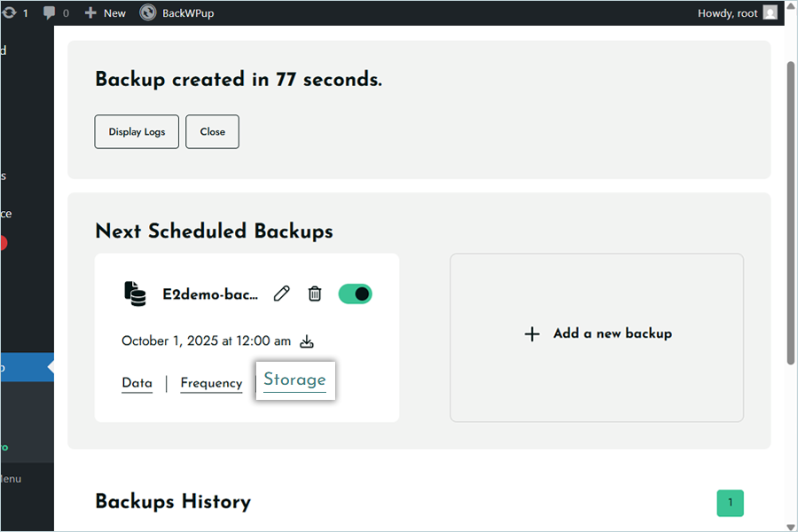
Task: Open the Storage settings link
Action: point(294,380)
